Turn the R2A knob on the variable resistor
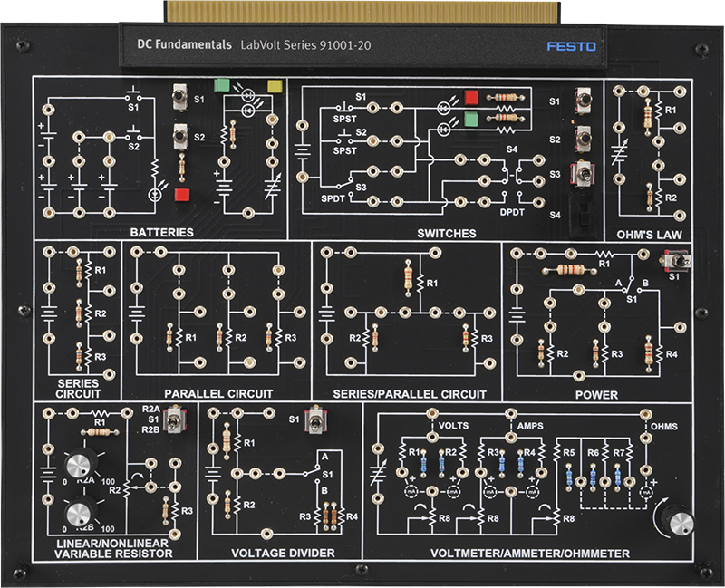 tap(81, 468)
